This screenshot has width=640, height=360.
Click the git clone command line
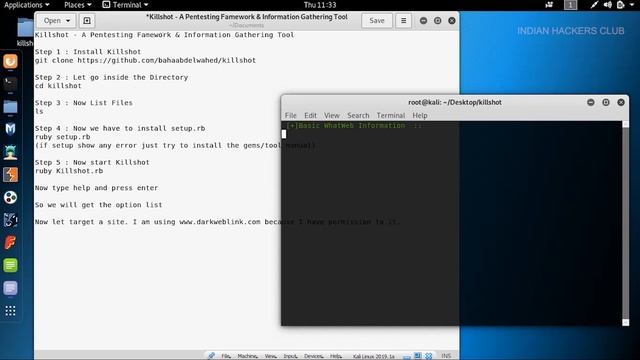point(145,60)
